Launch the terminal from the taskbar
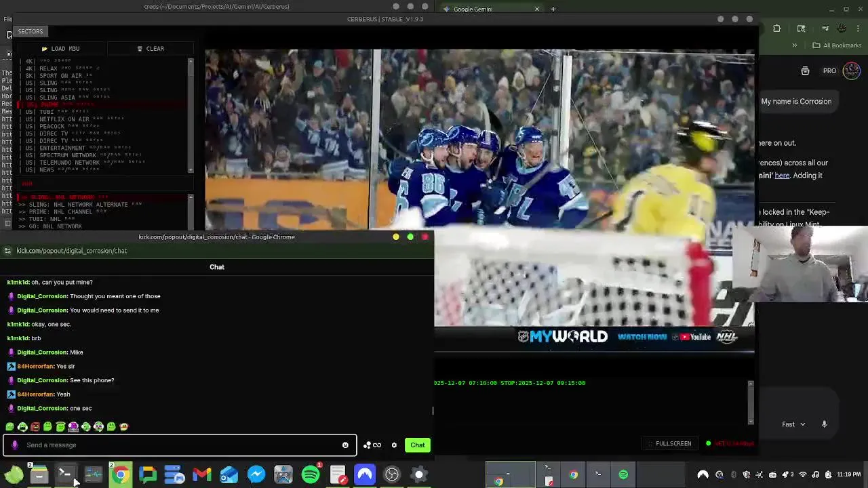This screenshot has height=488, width=868. [x=66, y=474]
